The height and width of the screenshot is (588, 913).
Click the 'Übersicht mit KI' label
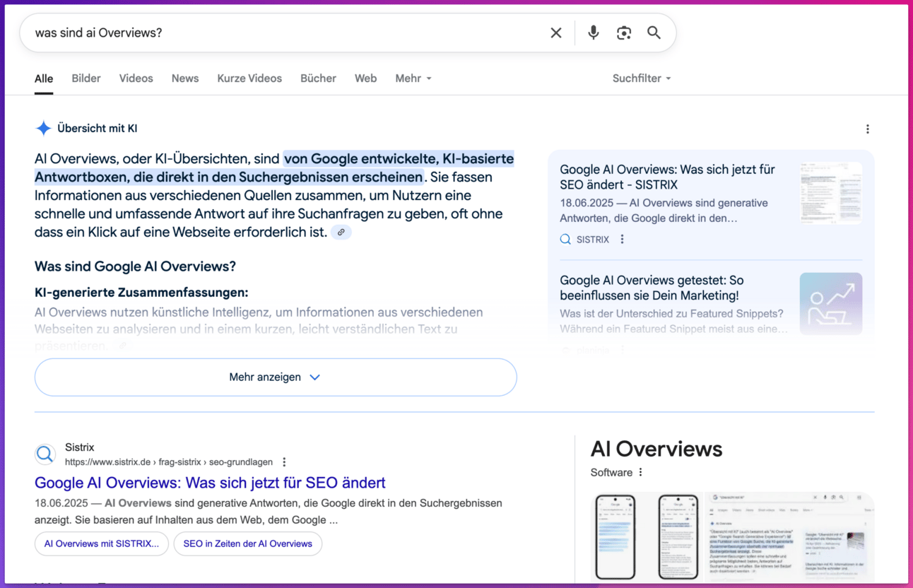(x=98, y=129)
